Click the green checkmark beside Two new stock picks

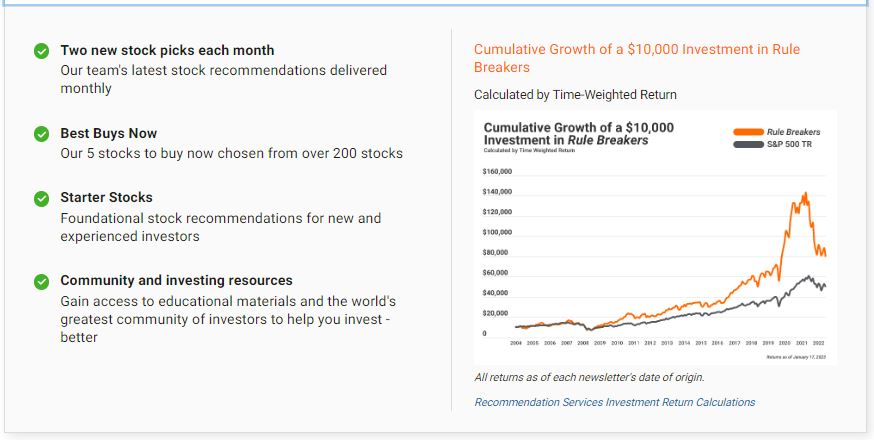[x=41, y=51]
